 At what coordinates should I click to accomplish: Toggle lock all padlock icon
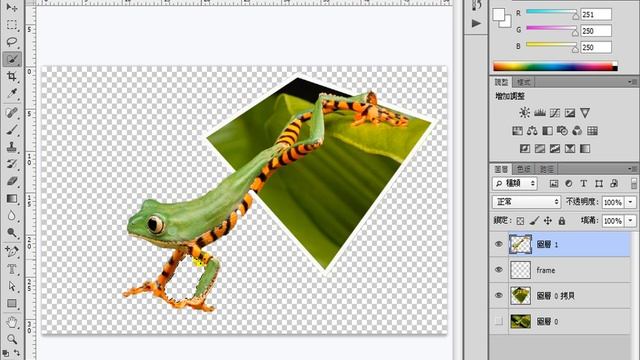(562, 221)
